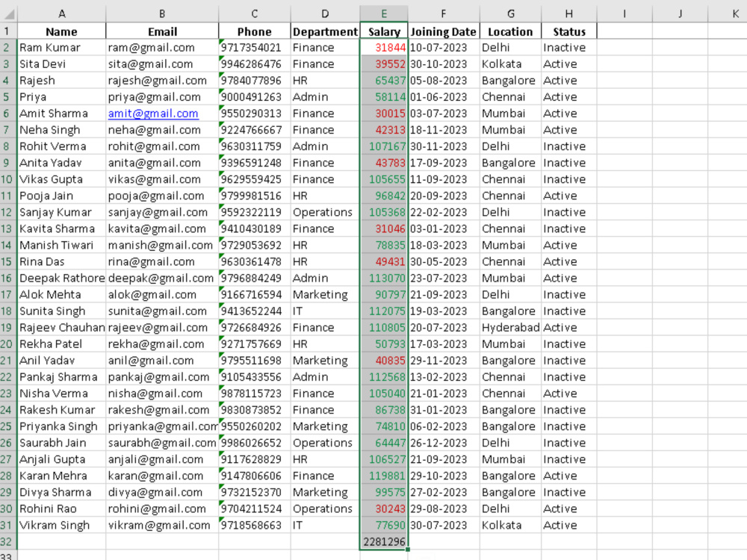Image resolution: width=747 pixels, height=560 pixels.
Task: Click the salary 119881 cell
Action: point(384,476)
